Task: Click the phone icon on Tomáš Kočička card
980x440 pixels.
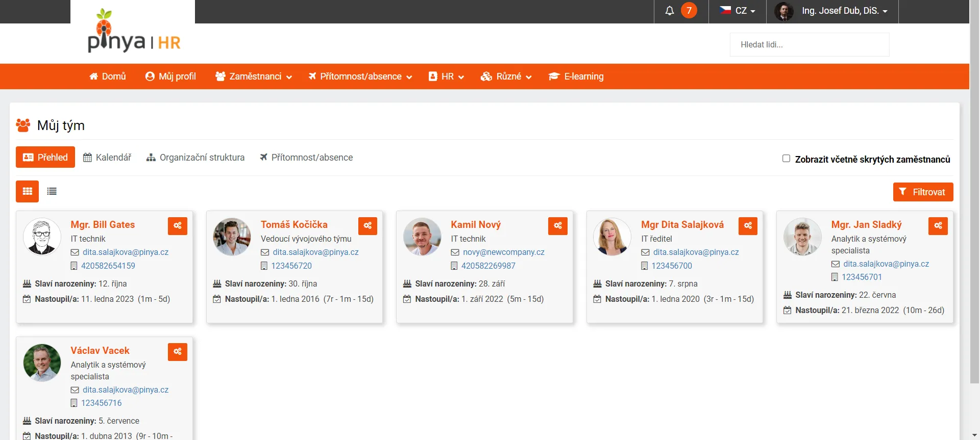Action: 264,266
